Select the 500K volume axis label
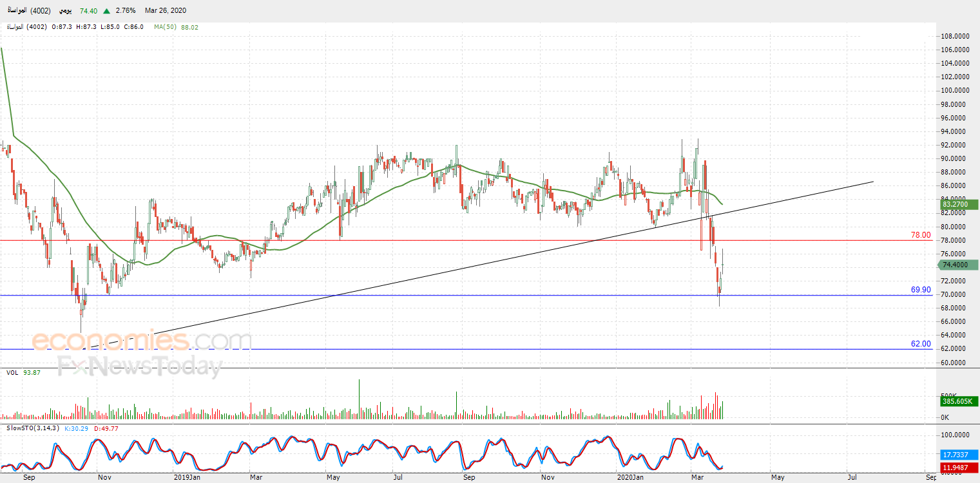 point(950,396)
